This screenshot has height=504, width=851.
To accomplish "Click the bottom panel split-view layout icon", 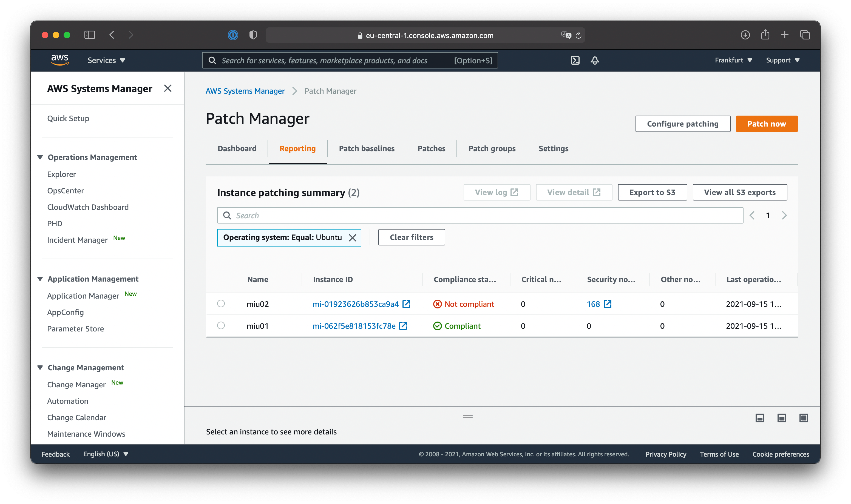I will click(782, 418).
